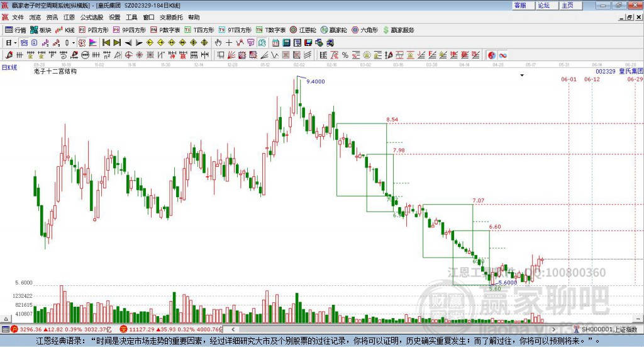Viewport: 644px width, 347px height.
Task: Open the T四方形 tool
Action: [199, 30]
